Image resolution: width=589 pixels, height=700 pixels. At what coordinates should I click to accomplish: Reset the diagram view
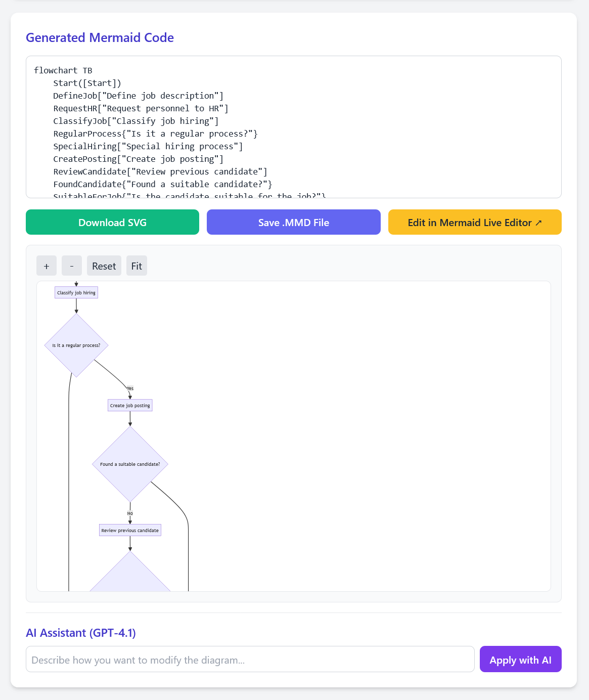click(104, 266)
